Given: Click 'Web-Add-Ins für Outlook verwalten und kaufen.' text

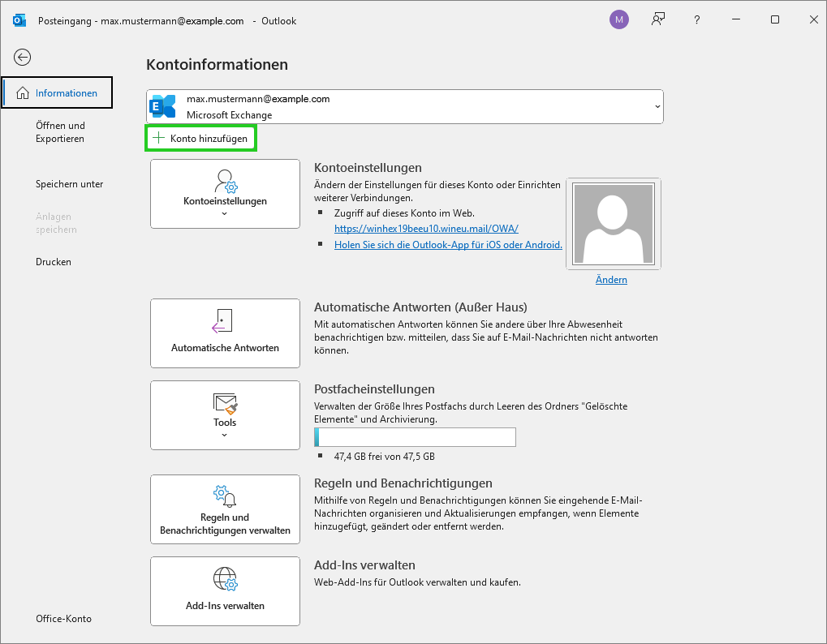Looking at the screenshot, I should pyautogui.click(x=417, y=582).
